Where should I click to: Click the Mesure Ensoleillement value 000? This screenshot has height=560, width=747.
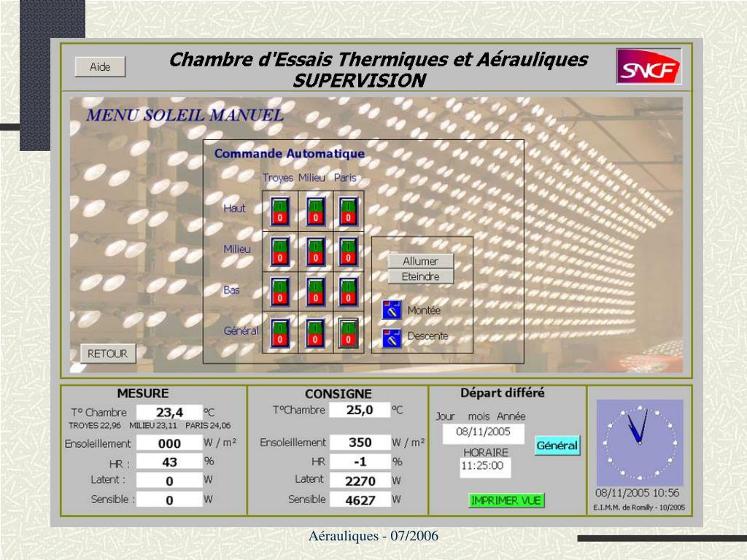point(169,443)
